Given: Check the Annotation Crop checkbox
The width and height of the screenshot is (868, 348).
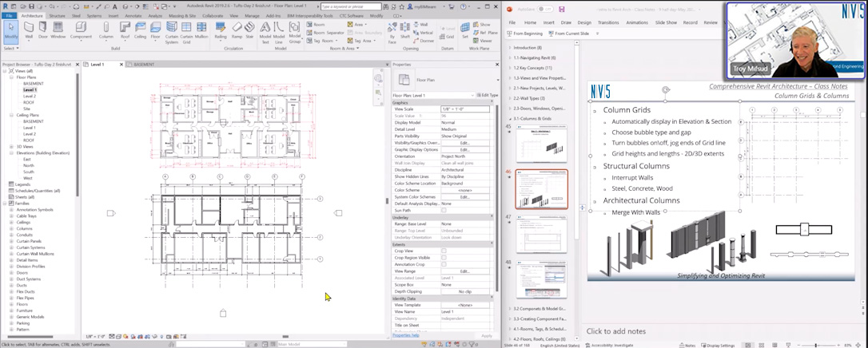Looking at the screenshot, I should (x=444, y=264).
